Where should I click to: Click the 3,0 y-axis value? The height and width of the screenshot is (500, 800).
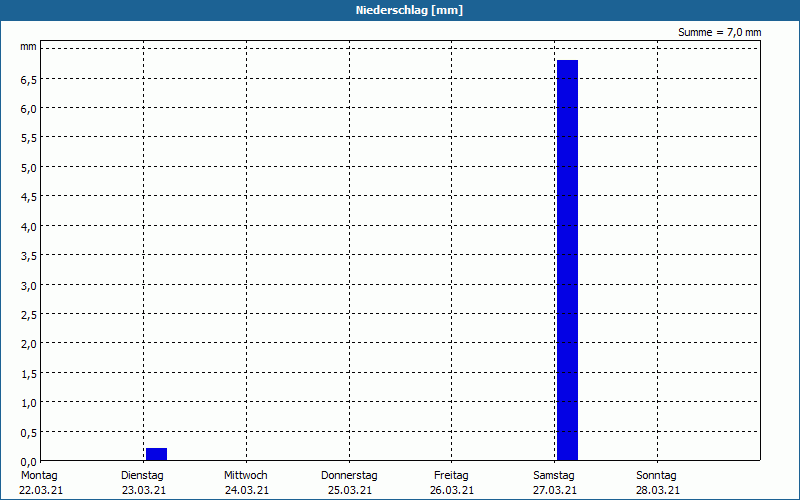click(x=29, y=286)
